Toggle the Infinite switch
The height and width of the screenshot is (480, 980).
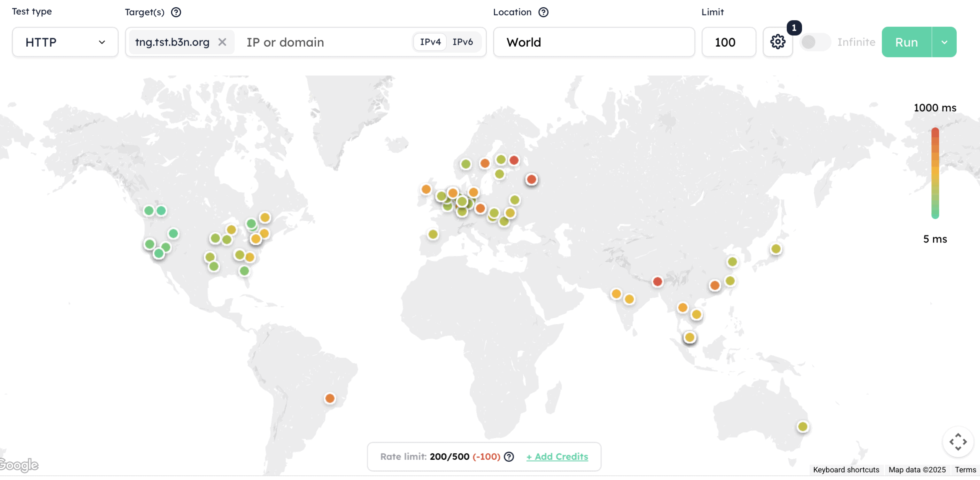point(815,42)
